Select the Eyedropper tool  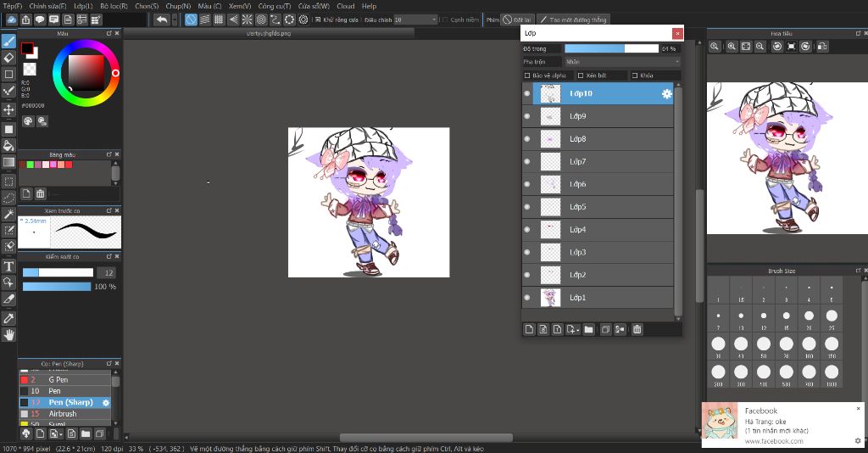[8, 318]
